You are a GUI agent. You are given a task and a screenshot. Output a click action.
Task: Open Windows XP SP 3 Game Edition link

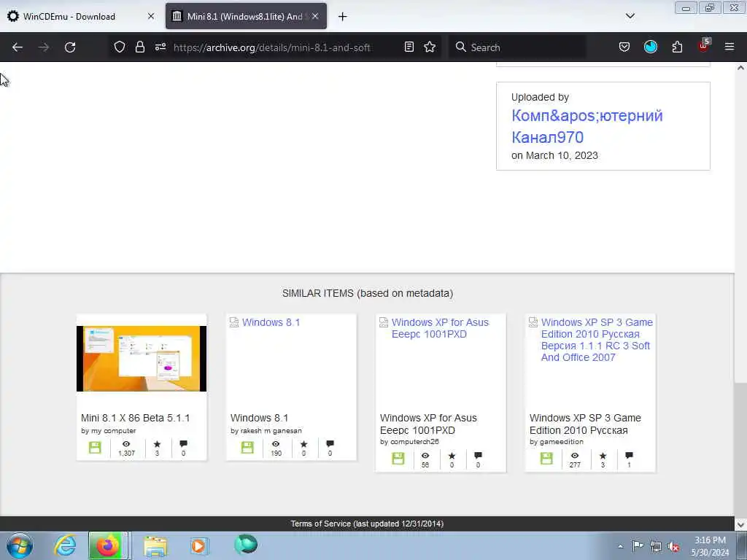597,340
